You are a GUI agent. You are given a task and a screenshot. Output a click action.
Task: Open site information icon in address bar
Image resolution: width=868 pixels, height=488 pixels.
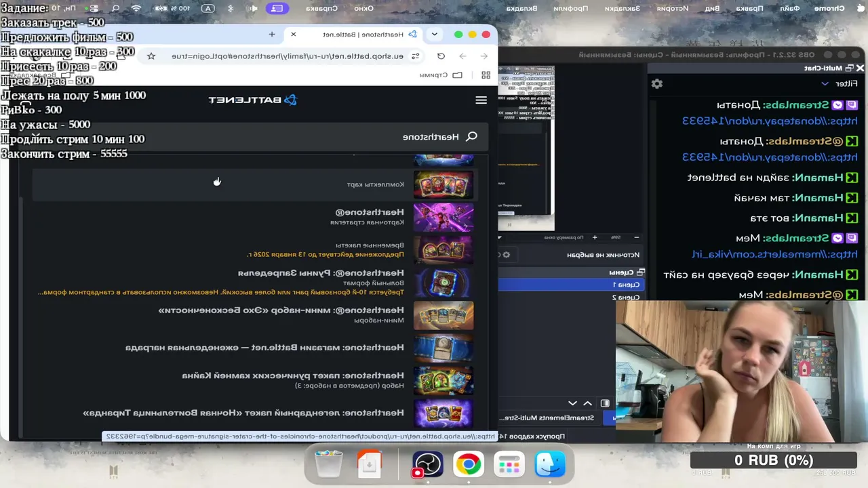(x=415, y=56)
